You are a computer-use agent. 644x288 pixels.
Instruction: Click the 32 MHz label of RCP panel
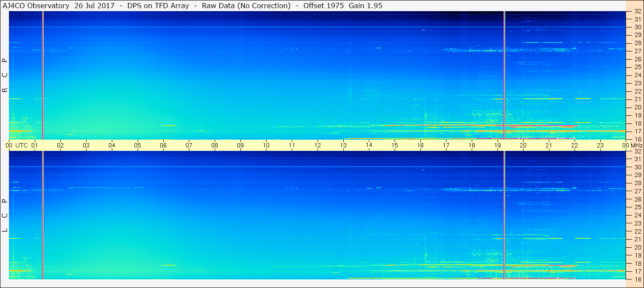tap(638, 12)
